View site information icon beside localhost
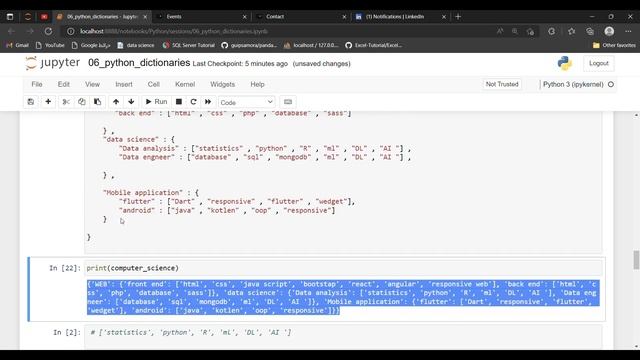 71,31
